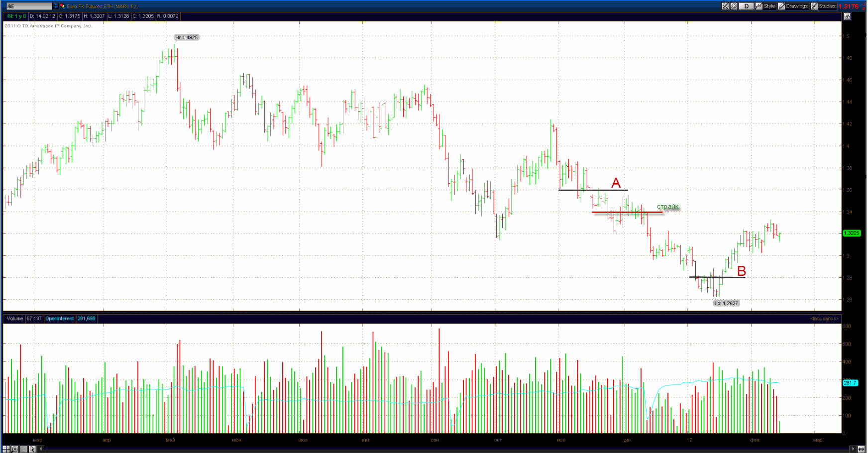868x453 pixels.
Task: Select the pointer cursor tool icon
Action: pyautogui.click(x=32, y=449)
